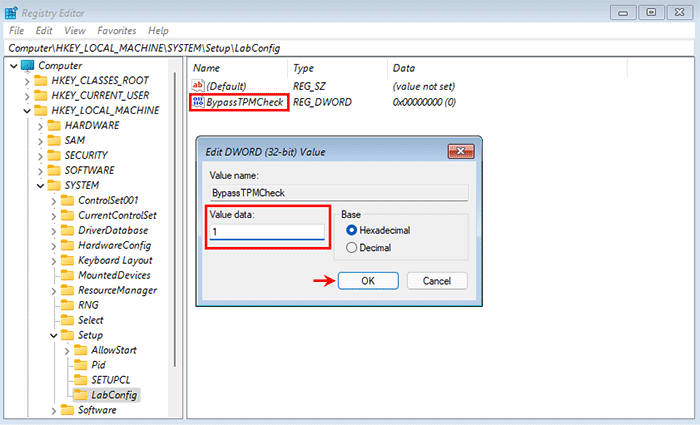Expand the bottom Software key chevron

click(54, 411)
